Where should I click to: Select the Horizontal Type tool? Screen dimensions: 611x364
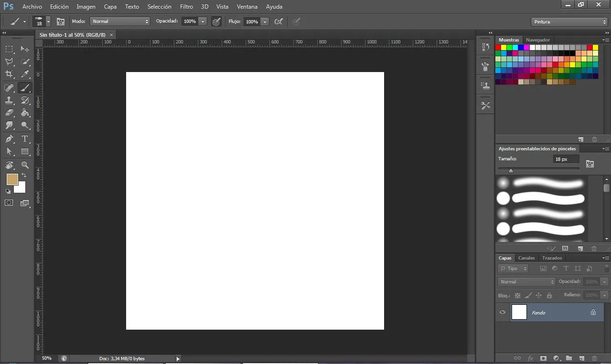(25, 139)
